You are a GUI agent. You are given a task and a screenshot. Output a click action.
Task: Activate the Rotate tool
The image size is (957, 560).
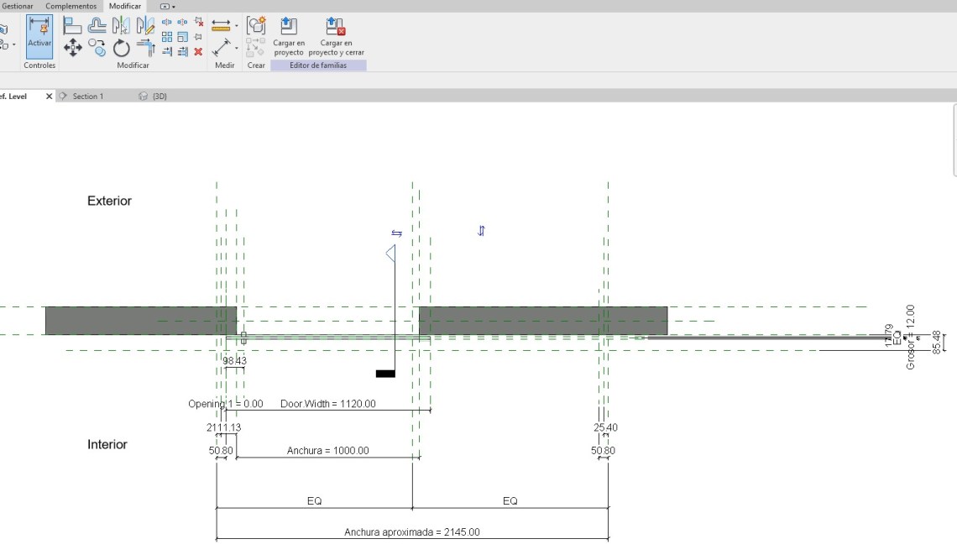(122, 48)
